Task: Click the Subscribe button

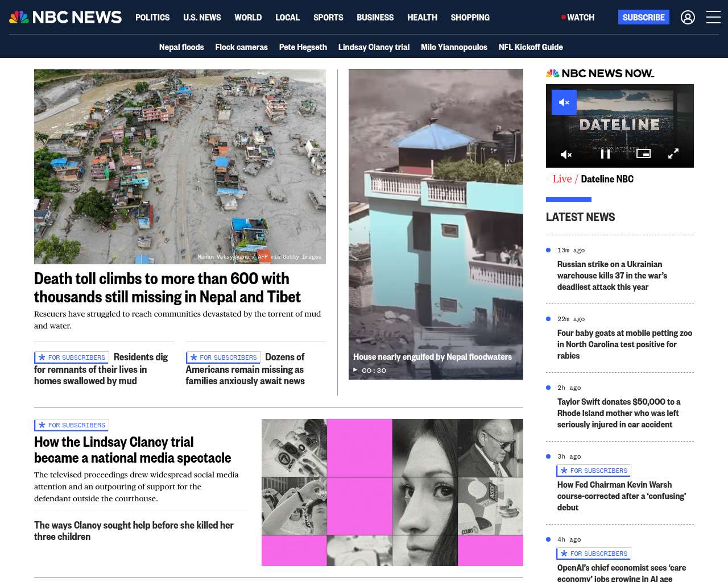Action: 644,18
